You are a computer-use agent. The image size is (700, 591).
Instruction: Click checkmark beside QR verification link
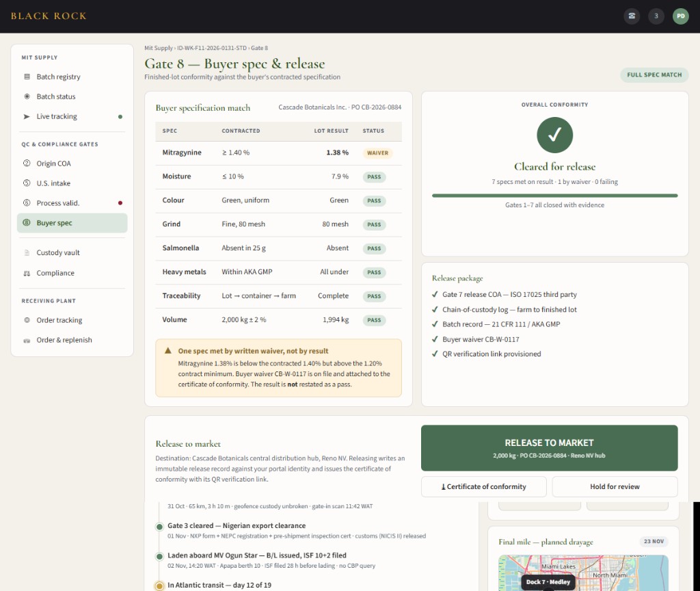[x=435, y=354]
